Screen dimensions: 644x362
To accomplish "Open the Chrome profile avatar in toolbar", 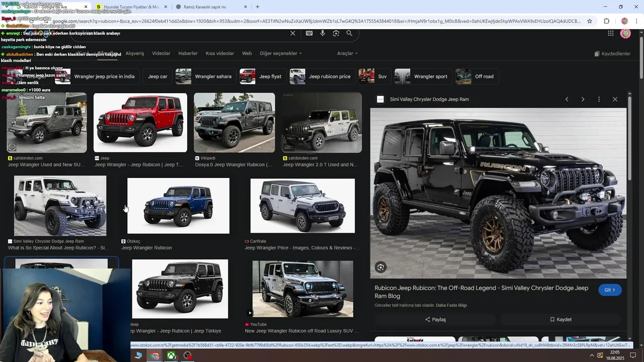I will point(624,21).
